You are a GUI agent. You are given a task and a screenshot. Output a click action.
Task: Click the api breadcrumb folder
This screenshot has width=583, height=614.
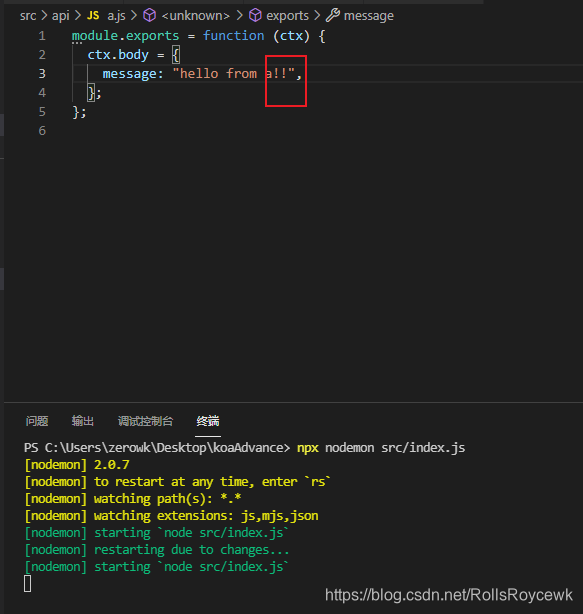click(x=60, y=16)
